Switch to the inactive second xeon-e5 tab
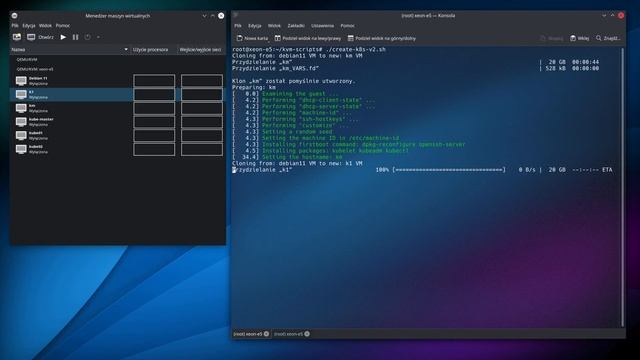The height and width of the screenshot is (360, 640). point(288,334)
